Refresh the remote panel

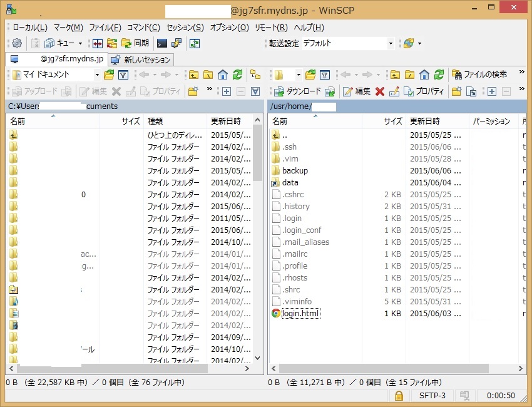click(x=439, y=75)
